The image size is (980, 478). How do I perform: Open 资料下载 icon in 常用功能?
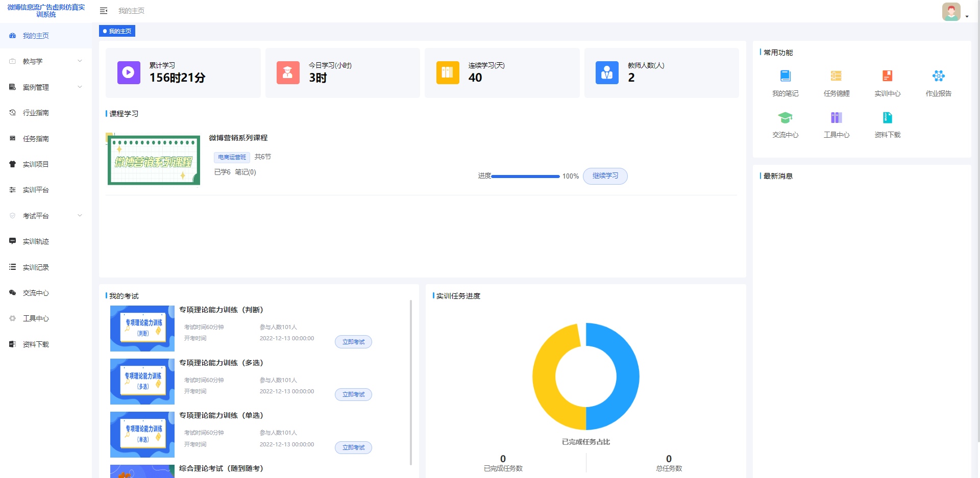tap(887, 118)
